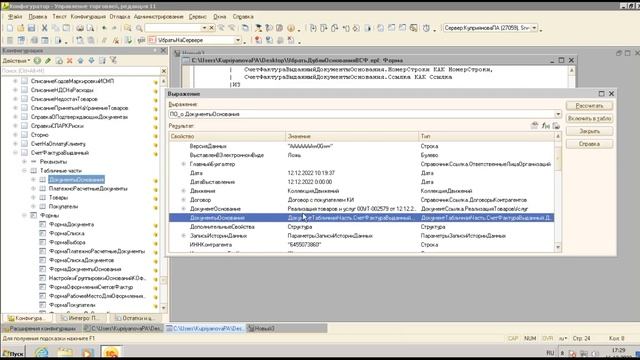Open Internet Explorer from the taskbar
This screenshot has width=640, height=360.
tap(41, 352)
